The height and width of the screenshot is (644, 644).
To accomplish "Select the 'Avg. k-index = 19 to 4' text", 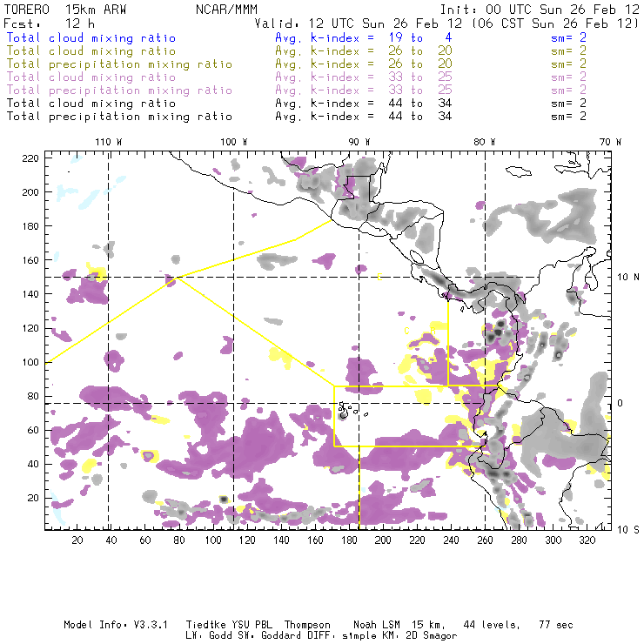I will 364,37.
